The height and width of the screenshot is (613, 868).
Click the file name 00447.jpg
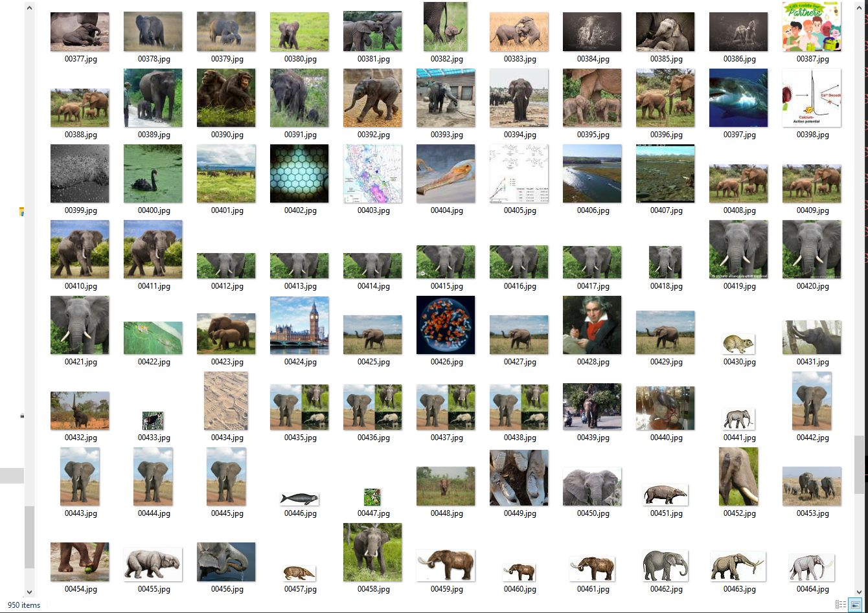374,513
